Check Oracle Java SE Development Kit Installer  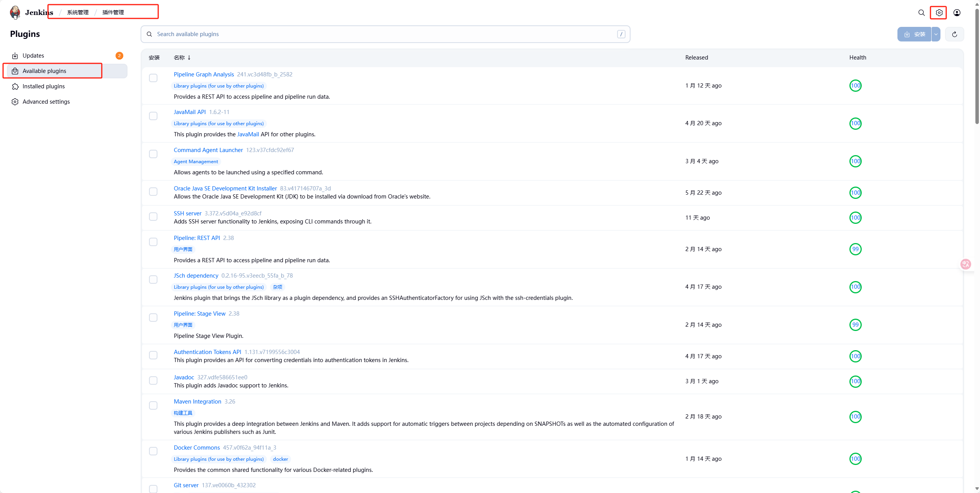coord(153,192)
